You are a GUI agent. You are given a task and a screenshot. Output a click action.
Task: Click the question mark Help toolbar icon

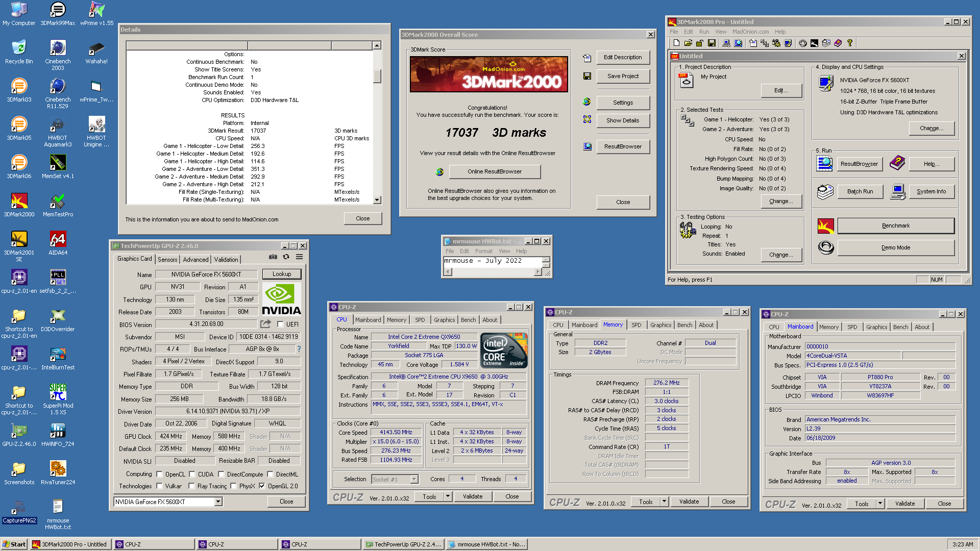(x=850, y=43)
